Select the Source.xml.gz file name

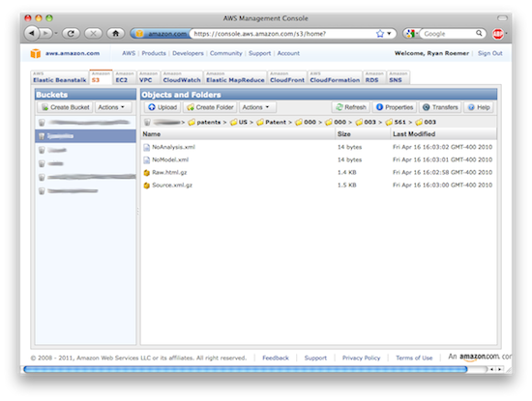click(x=172, y=186)
